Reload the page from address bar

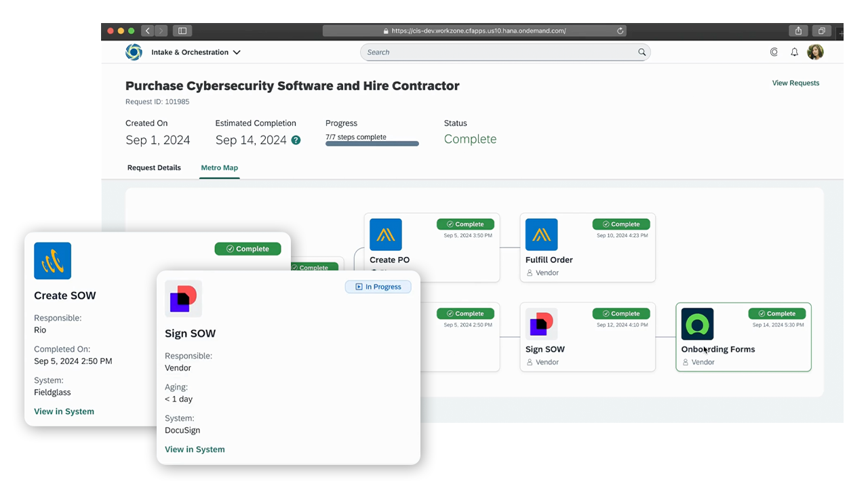click(x=620, y=31)
